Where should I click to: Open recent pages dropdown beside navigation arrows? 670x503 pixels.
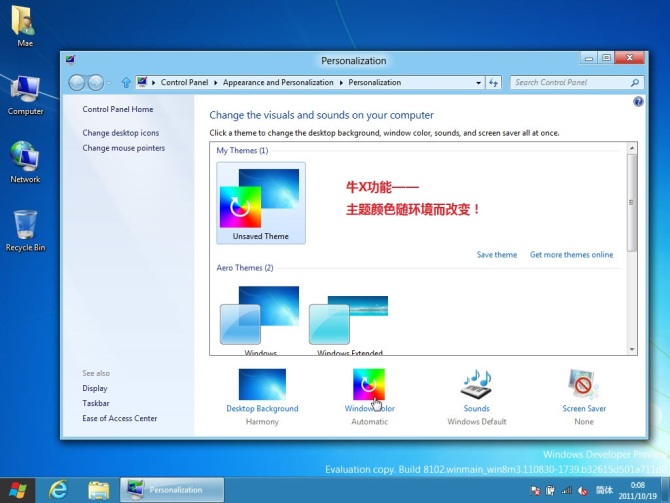tap(109, 83)
